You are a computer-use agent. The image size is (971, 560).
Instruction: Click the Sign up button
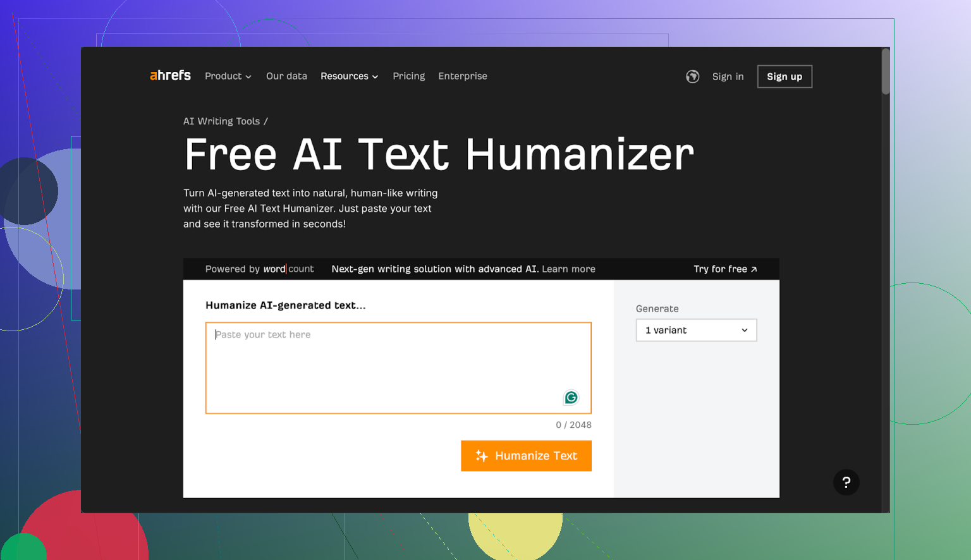[784, 76]
